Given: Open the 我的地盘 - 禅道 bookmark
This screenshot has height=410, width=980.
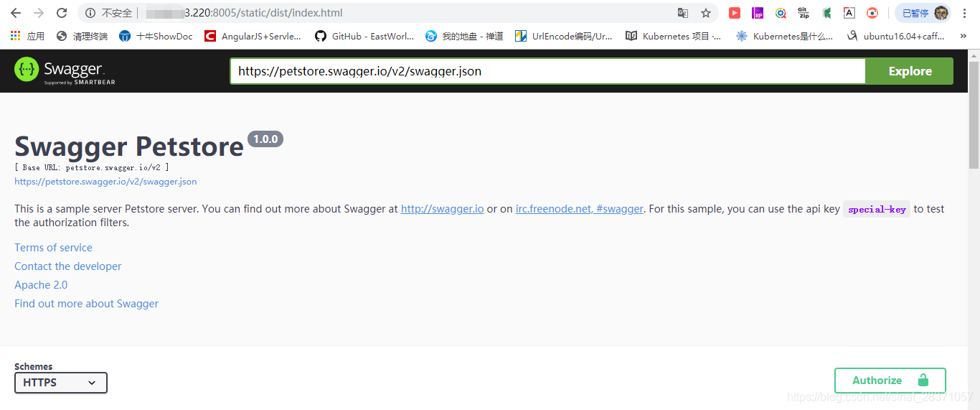Looking at the screenshot, I should [464, 36].
